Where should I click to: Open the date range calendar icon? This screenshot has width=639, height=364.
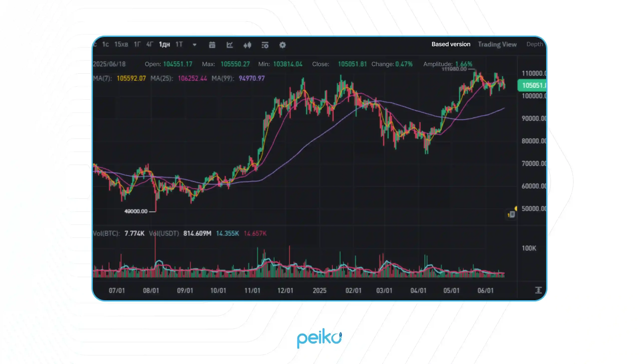[x=212, y=45]
